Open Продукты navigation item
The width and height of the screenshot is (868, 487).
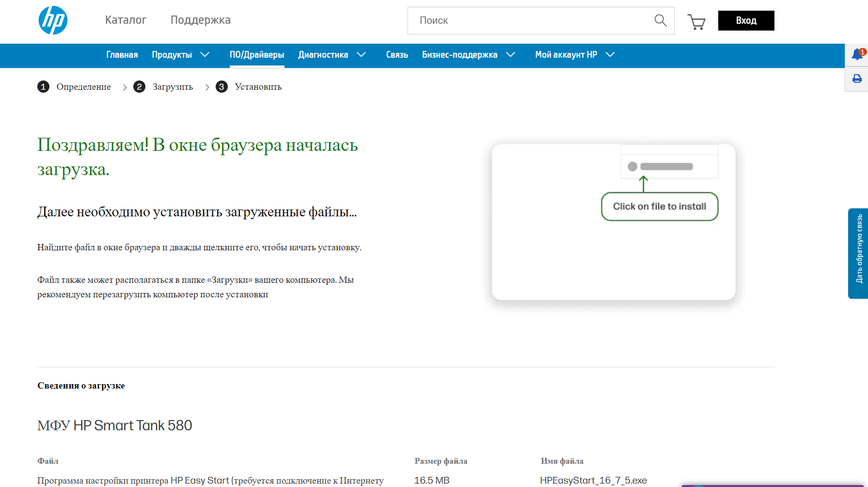(x=172, y=55)
